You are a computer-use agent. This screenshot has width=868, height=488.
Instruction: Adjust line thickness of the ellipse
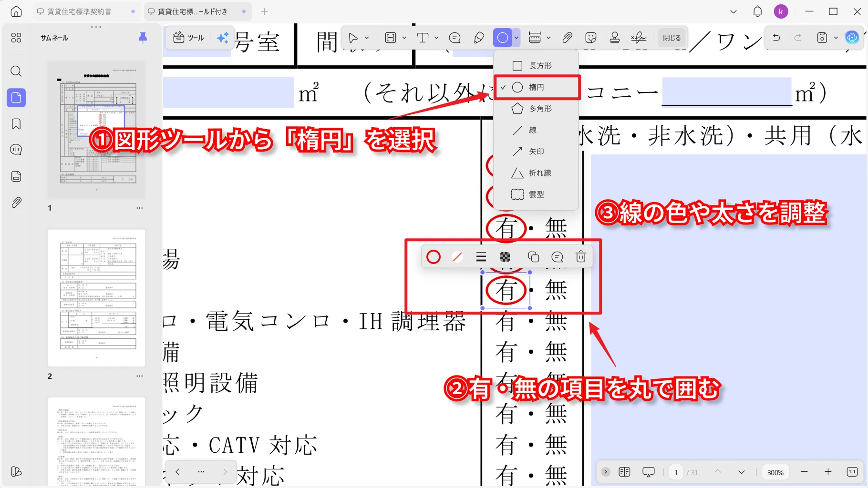tap(481, 257)
